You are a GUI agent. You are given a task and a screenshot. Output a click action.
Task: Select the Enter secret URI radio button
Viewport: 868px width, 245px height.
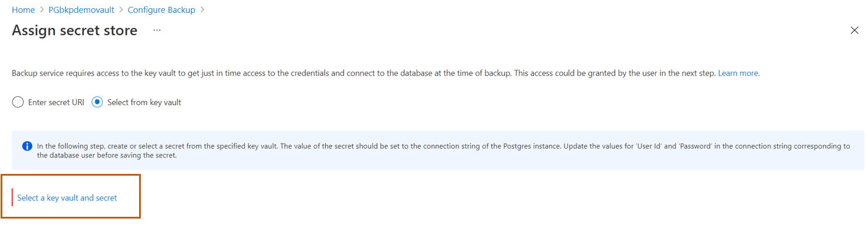[x=18, y=102]
